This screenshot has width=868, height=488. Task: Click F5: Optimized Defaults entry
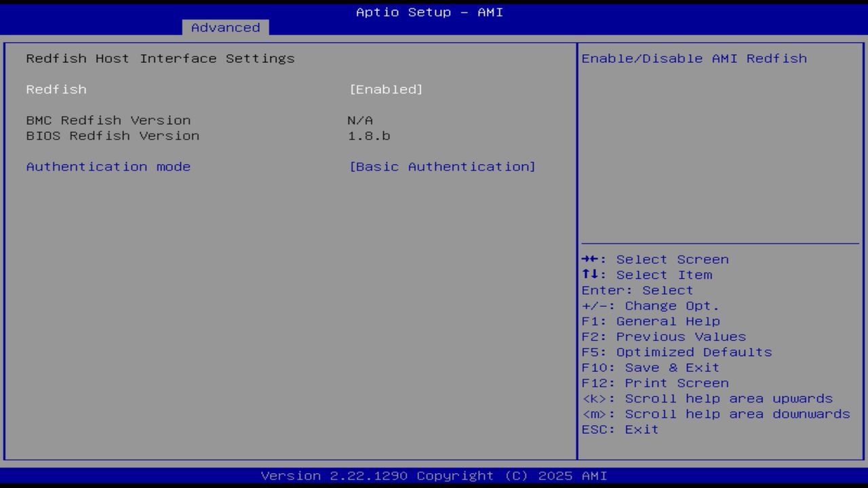(677, 352)
